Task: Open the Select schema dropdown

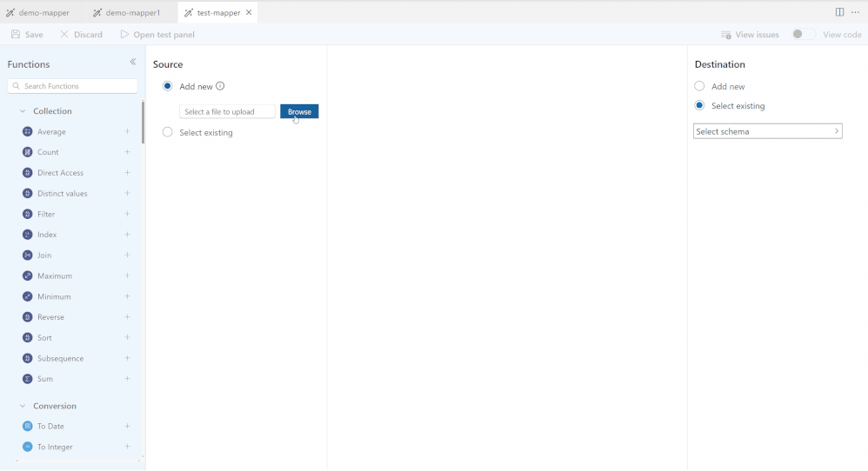Action: (x=768, y=131)
